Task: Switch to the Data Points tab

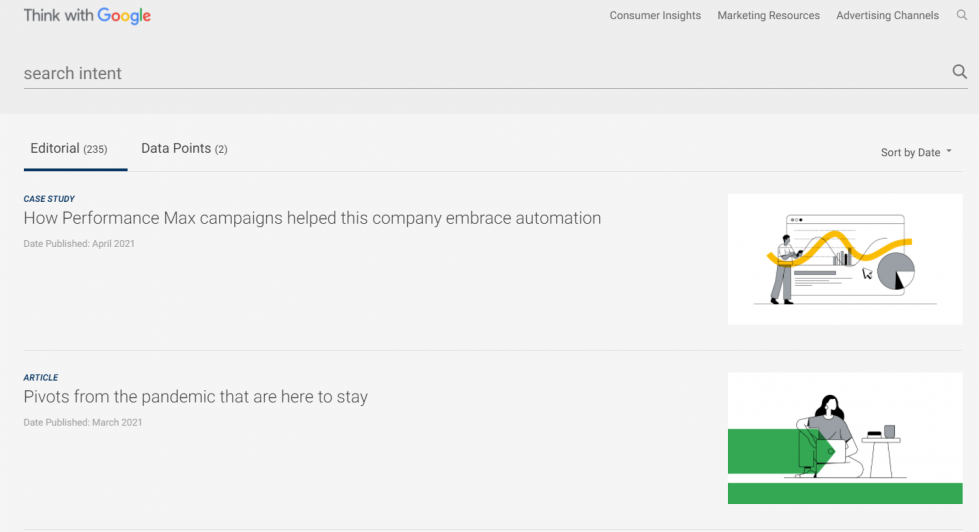Action: click(184, 149)
